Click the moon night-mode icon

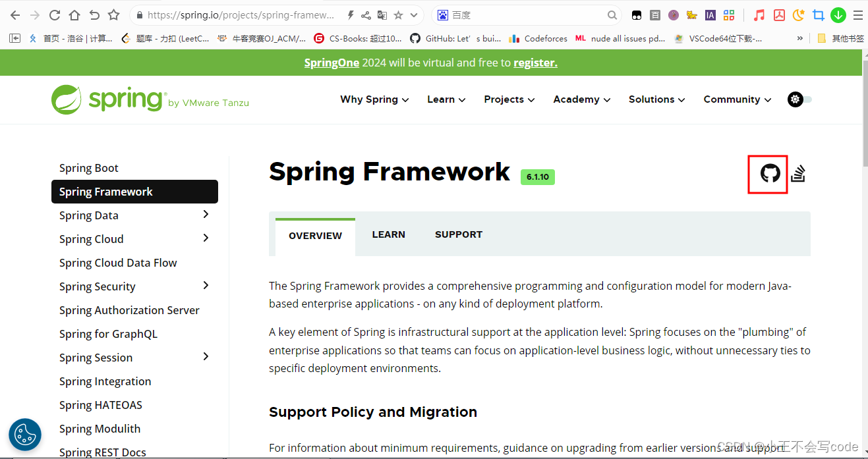(799, 14)
